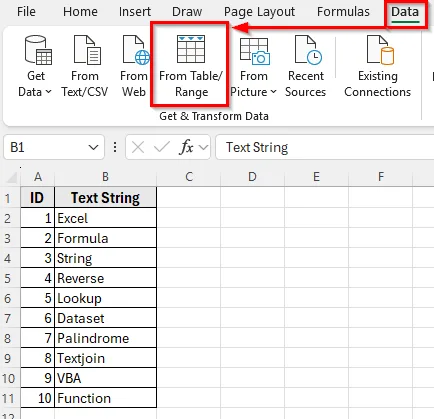Select the ID cell with value 10
Image resolution: width=434 pixels, height=419 pixels.
(x=38, y=398)
